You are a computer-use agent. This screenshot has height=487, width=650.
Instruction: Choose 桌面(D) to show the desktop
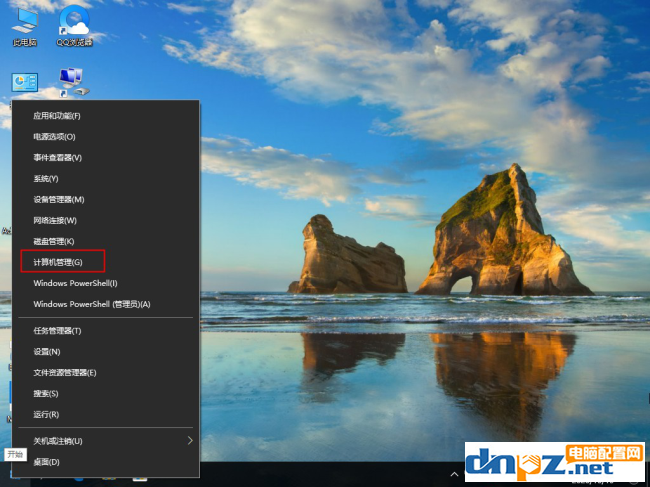point(106,462)
